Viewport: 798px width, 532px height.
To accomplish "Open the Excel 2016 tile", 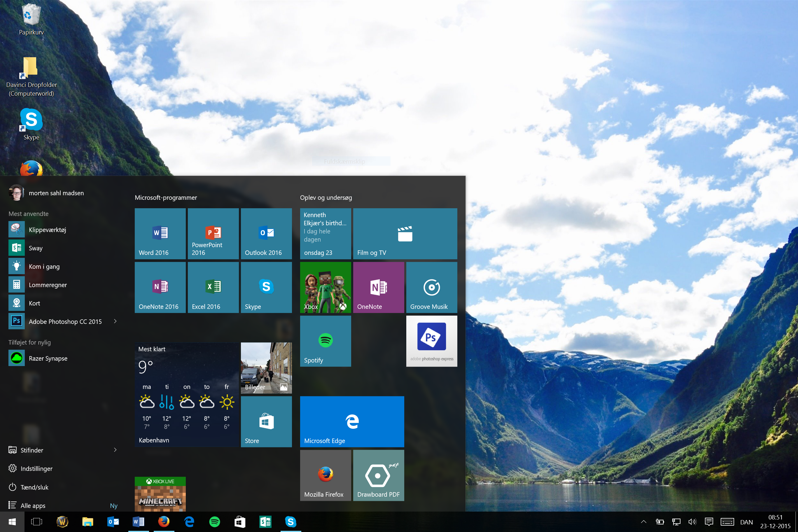I will 213,287.
